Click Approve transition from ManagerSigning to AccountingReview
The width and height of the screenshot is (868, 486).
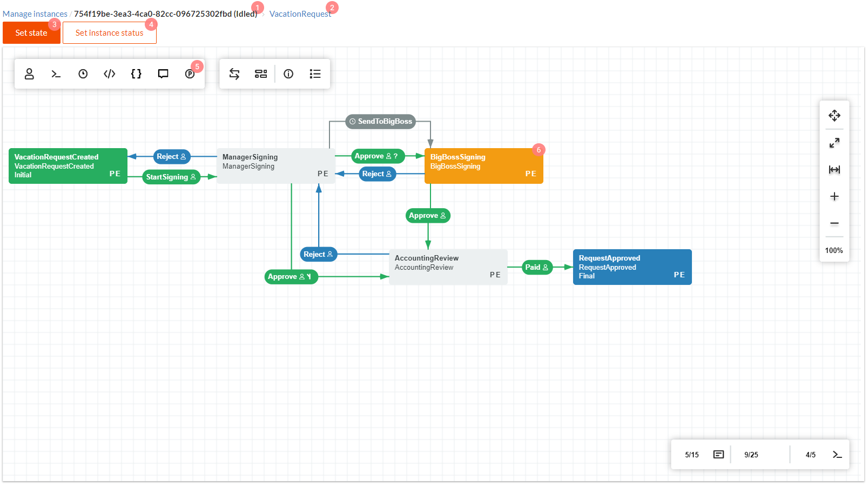(291, 277)
